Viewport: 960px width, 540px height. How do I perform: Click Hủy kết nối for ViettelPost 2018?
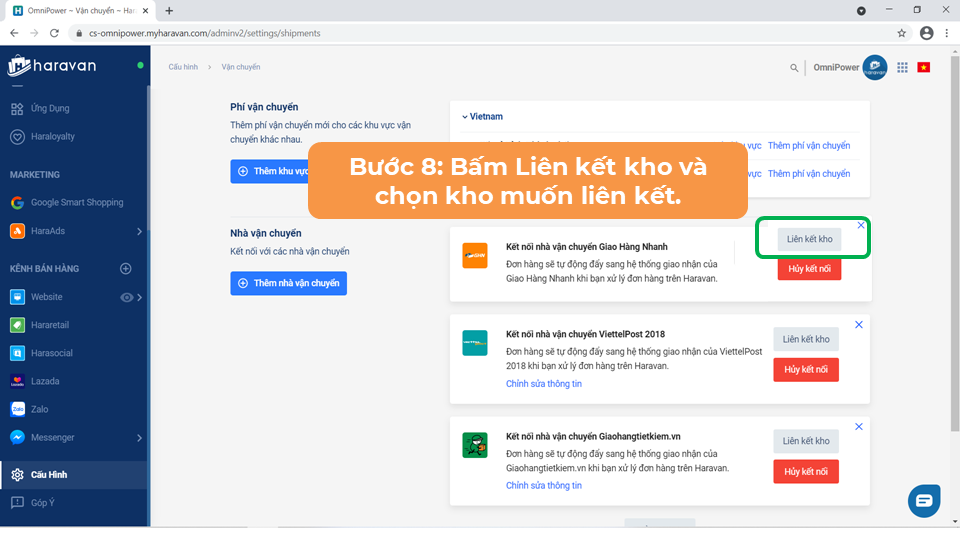(806, 370)
